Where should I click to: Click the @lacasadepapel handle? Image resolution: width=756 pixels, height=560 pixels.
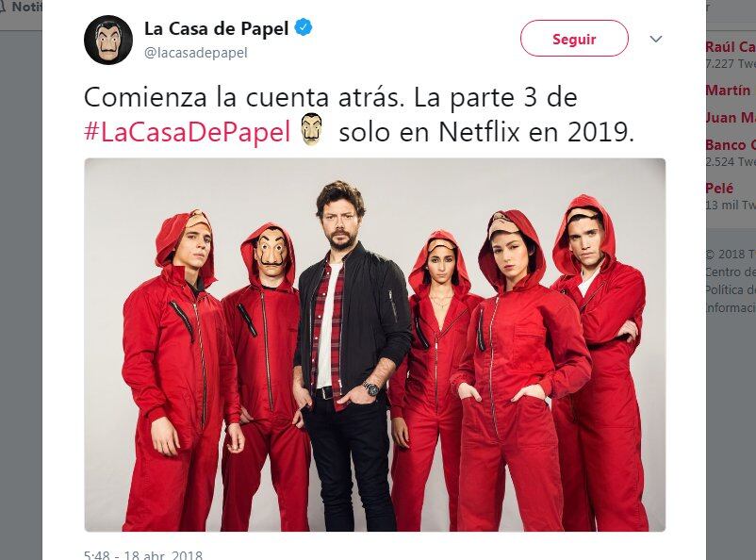pos(196,53)
